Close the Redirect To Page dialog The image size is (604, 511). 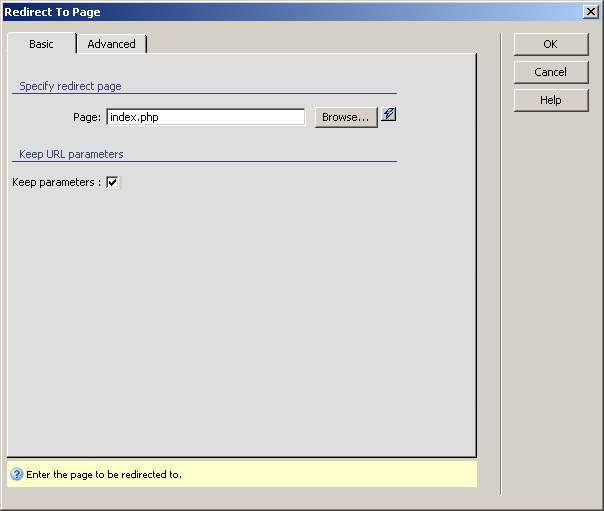pyautogui.click(x=591, y=12)
